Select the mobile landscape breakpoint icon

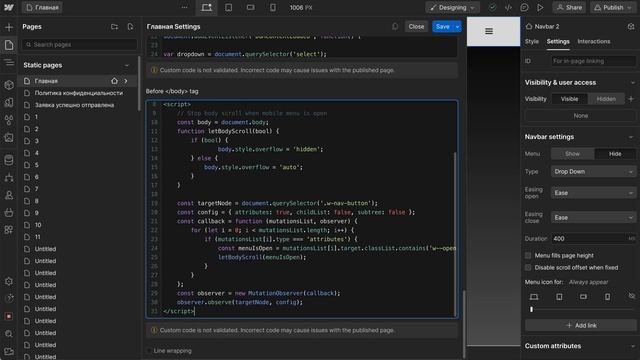(x=251, y=7)
